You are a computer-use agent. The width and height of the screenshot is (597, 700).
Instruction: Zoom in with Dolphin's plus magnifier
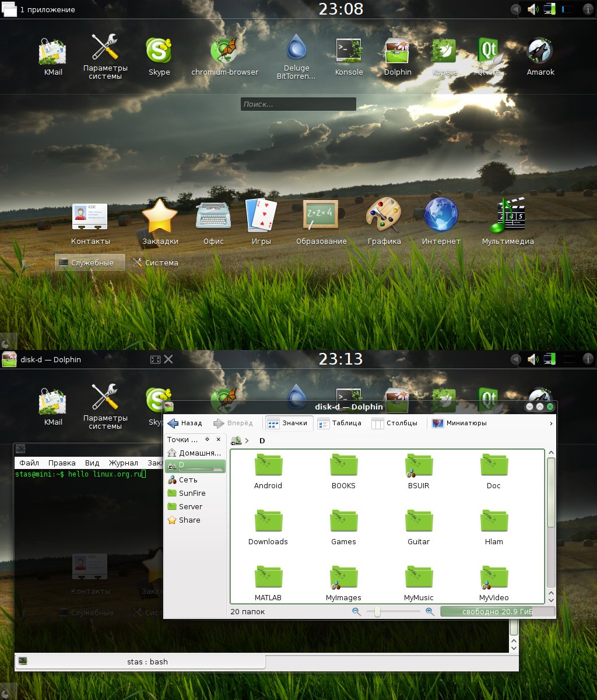click(x=430, y=611)
